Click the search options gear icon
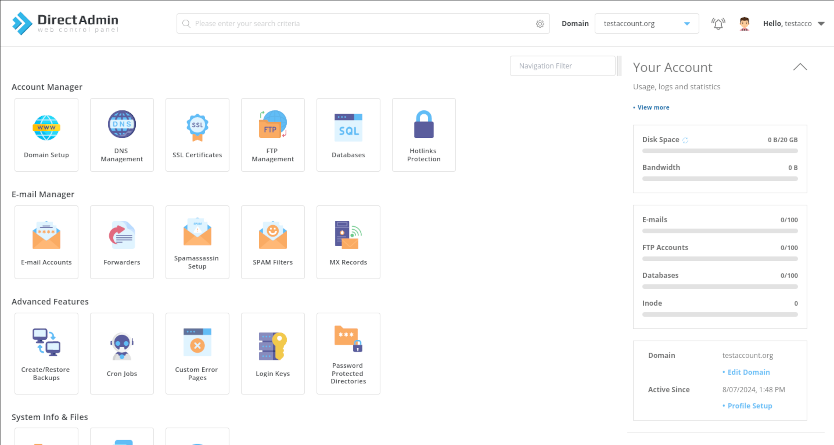 pyautogui.click(x=540, y=23)
